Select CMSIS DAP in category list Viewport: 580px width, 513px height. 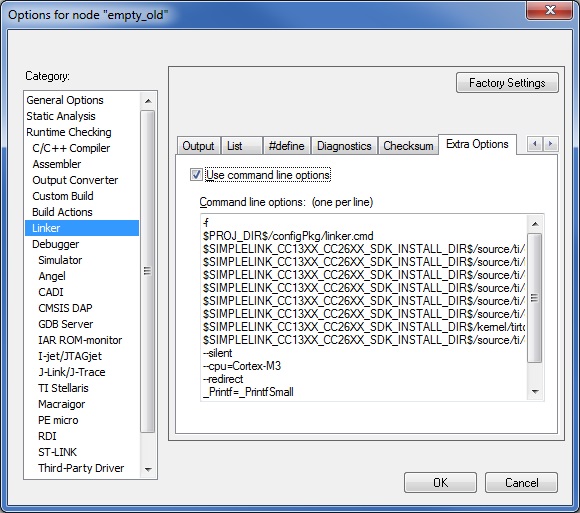point(65,308)
